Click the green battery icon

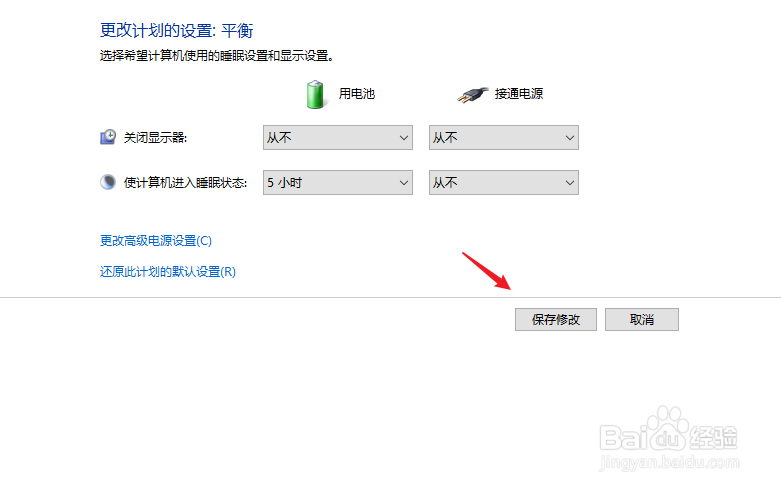pyautogui.click(x=315, y=95)
